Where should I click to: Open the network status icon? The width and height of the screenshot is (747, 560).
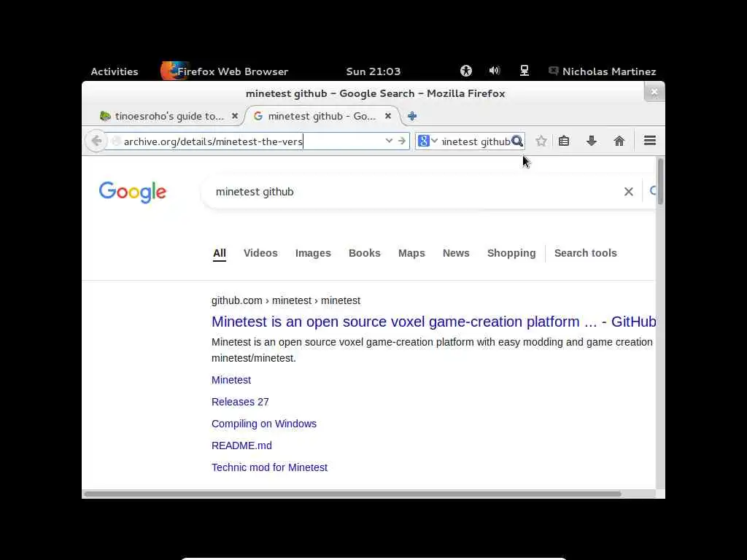pos(524,71)
